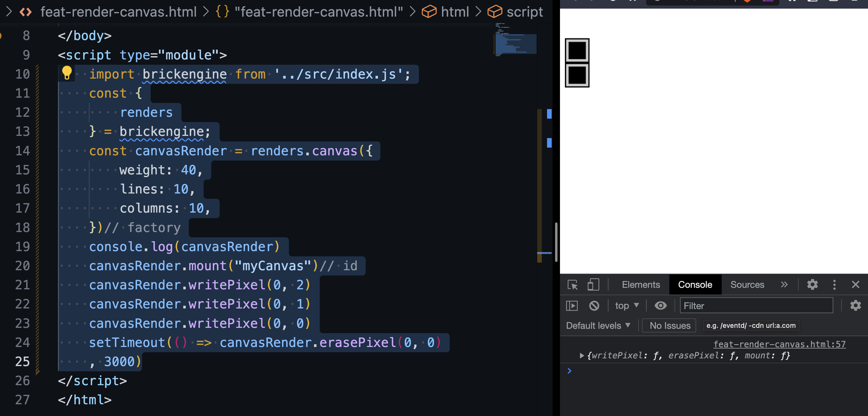Viewport: 868px width, 416px height.
Task: Switch to the Sources tab
Action: point(747,285)
